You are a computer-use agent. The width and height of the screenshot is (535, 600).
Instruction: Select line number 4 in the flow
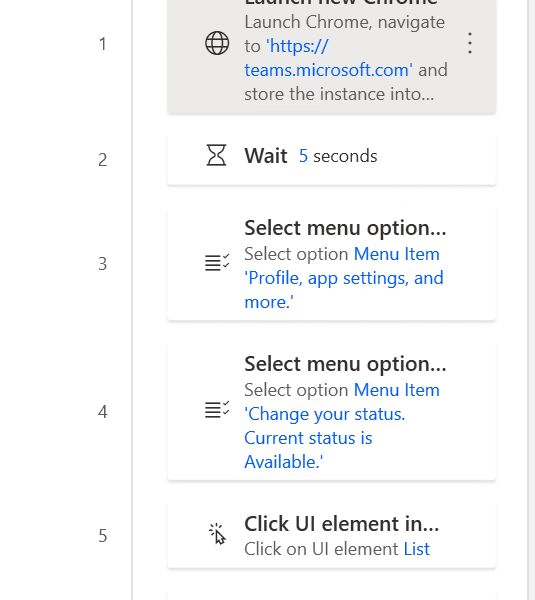tap(103, 412)
